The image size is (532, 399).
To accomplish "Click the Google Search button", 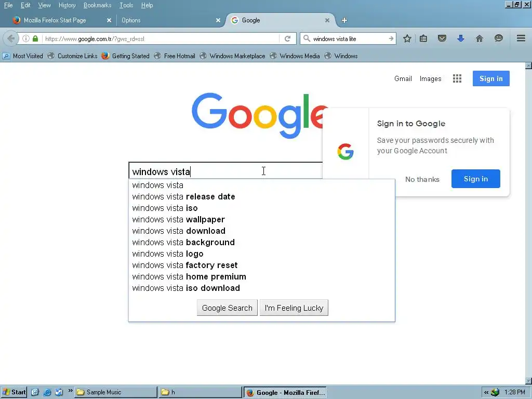I will [x=227, y=308].
